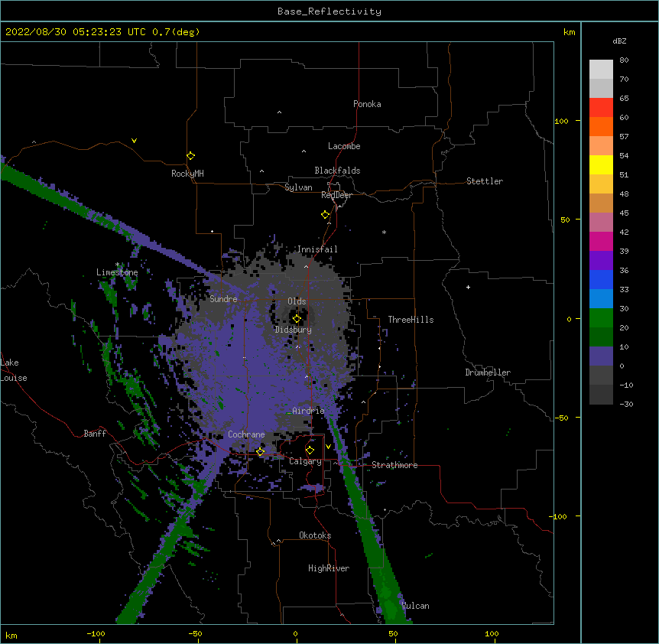Click the -50 tick label on right axis
Image resolution: width=659 pixels, height=644 pixels.
pyautogui.click(x=561, y=418)
